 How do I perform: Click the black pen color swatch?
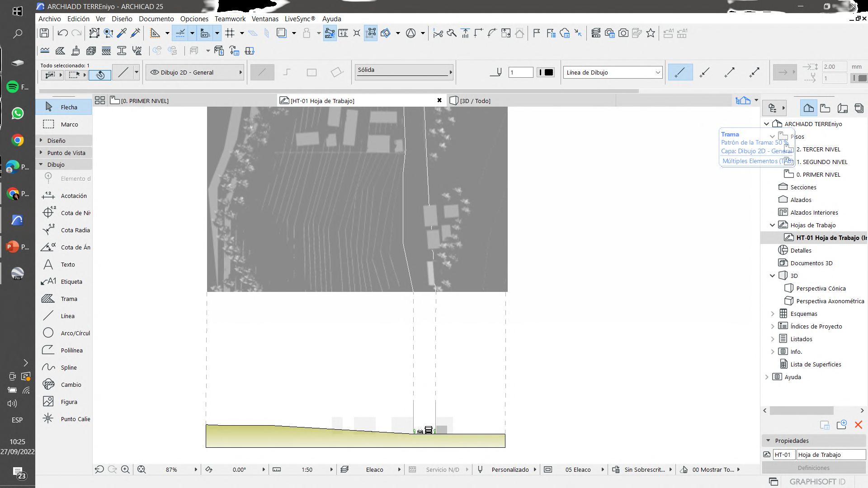point(548,72)
